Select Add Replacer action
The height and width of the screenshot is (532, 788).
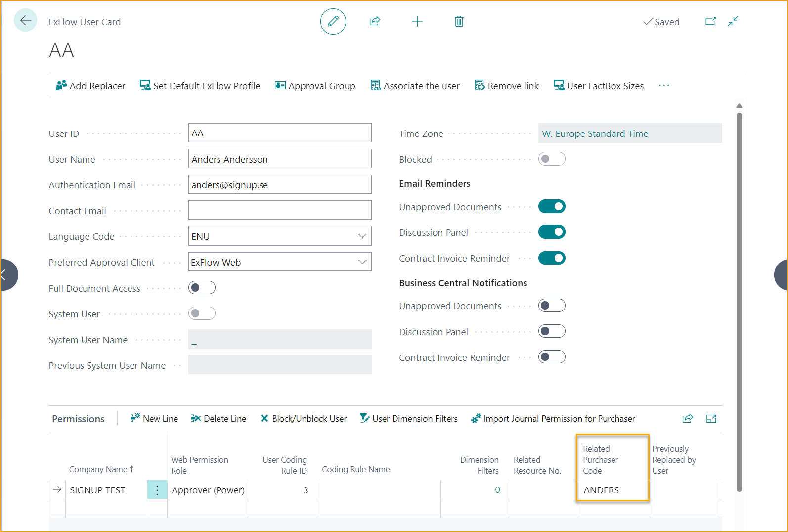[x=90, y=86]
